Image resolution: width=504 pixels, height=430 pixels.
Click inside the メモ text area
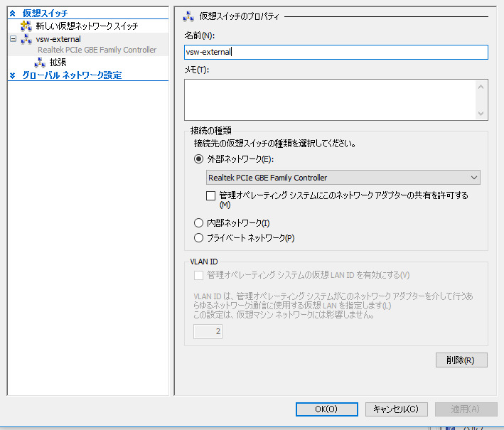click(328, 100)
